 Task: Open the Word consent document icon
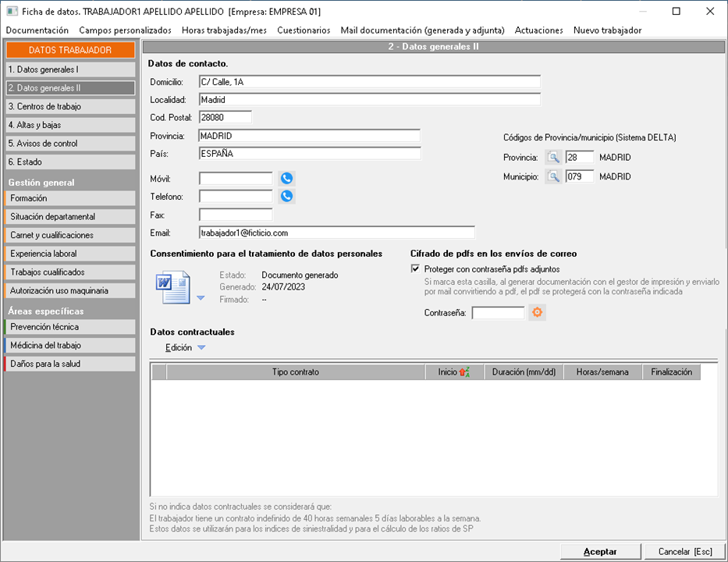point(173,287)
